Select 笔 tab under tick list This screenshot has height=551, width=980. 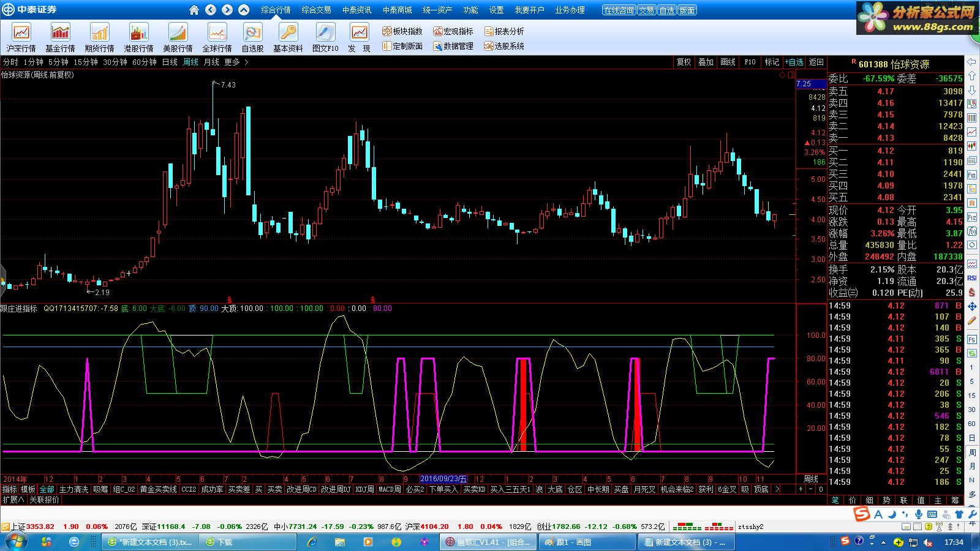[x=835, y=500]
